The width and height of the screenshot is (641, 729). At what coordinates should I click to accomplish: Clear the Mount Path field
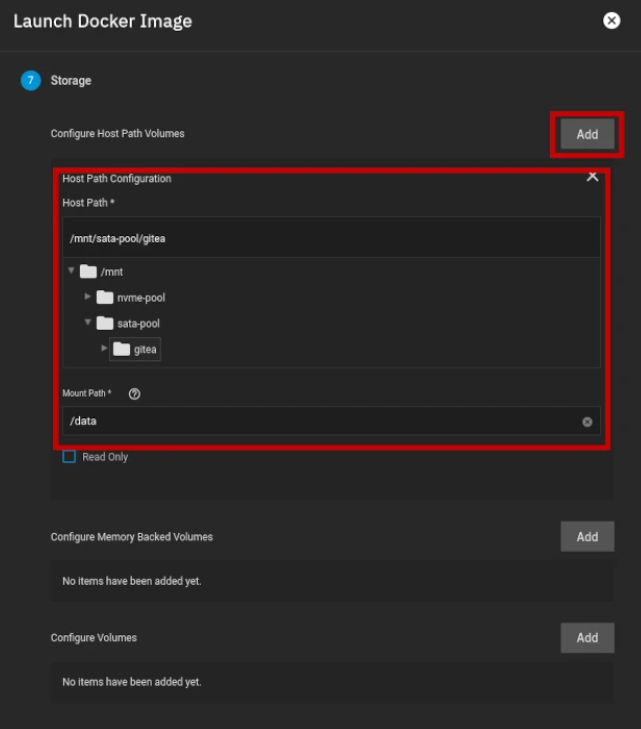coord(587,422)
